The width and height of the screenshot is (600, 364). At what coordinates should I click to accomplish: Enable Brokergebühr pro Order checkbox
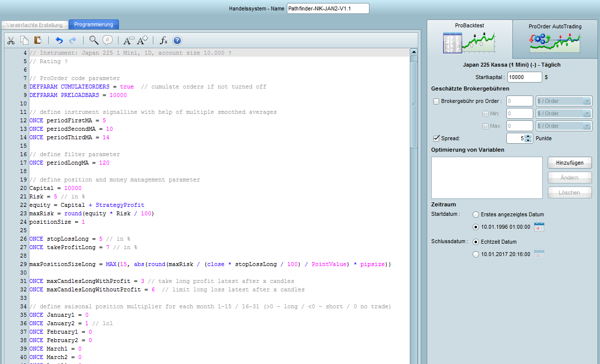(437, 101)
